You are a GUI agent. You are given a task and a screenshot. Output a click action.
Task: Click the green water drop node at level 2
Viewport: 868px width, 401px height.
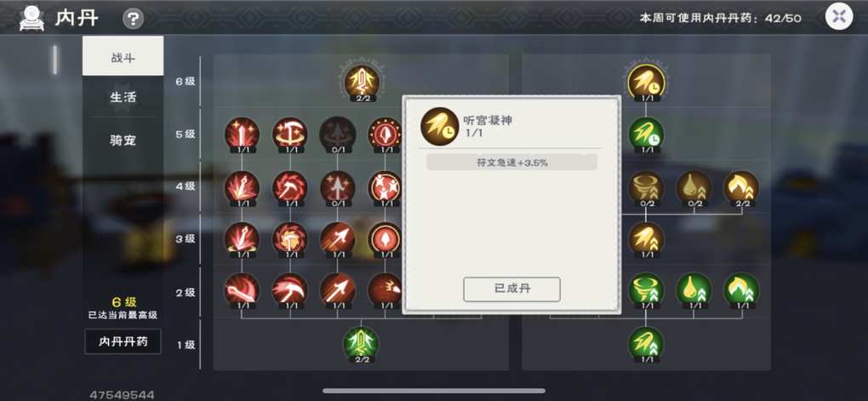click(x=694, y=290)
